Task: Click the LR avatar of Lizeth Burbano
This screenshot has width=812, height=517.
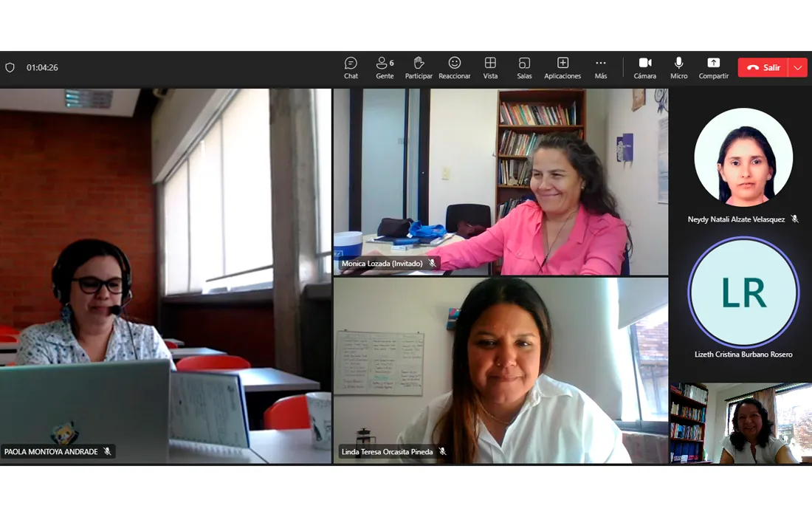Action: (x=743, y=292)
